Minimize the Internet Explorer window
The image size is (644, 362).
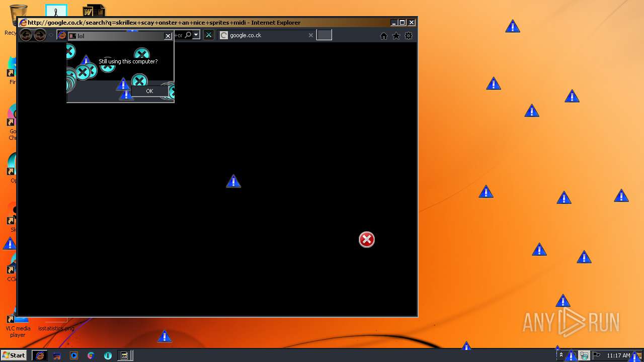pos(394,22)
